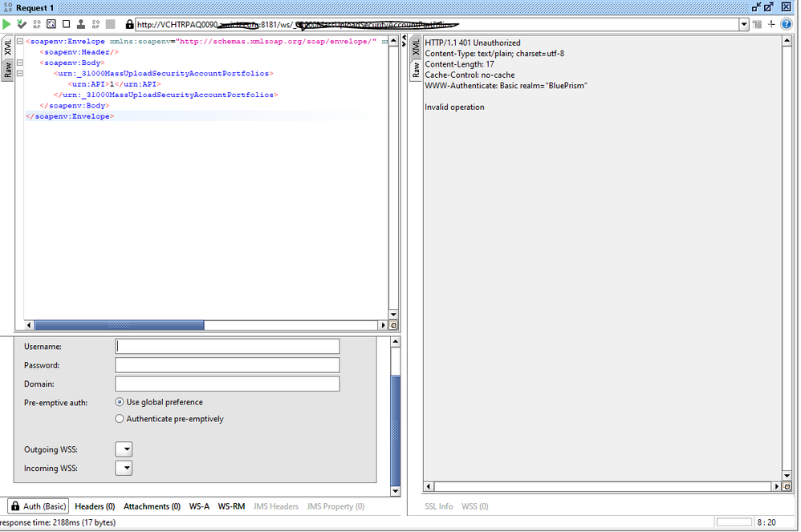This screenshot has width=801, height=532.
Task: Open the endpoint URL dropdown arrow
Action: click(x=743, y=25)
